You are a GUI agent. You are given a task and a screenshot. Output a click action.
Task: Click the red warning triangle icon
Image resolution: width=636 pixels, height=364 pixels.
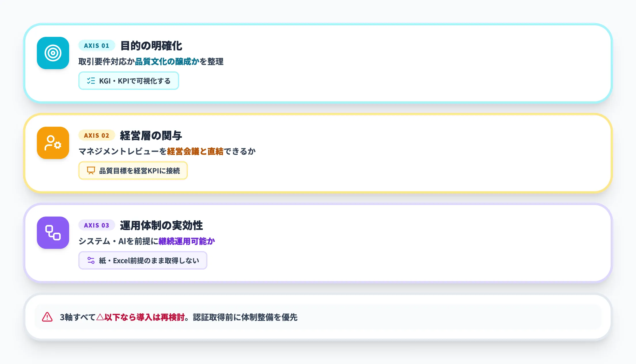coord(47,317)
